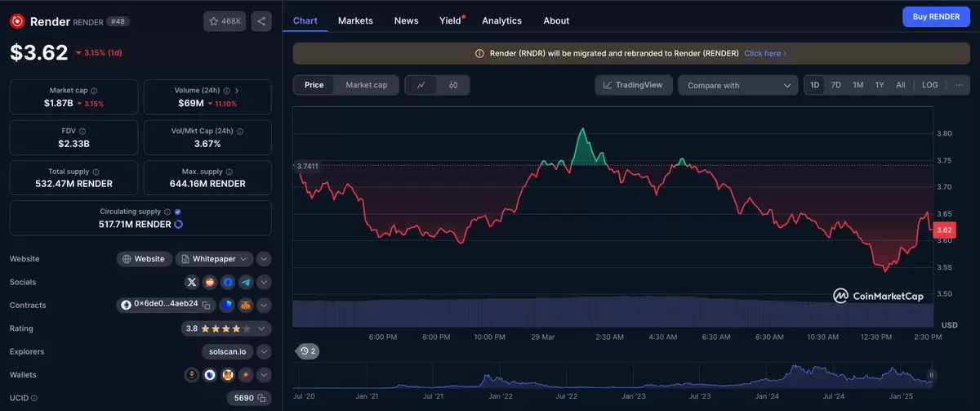Copy the UCID 5690

coord(262,398)
